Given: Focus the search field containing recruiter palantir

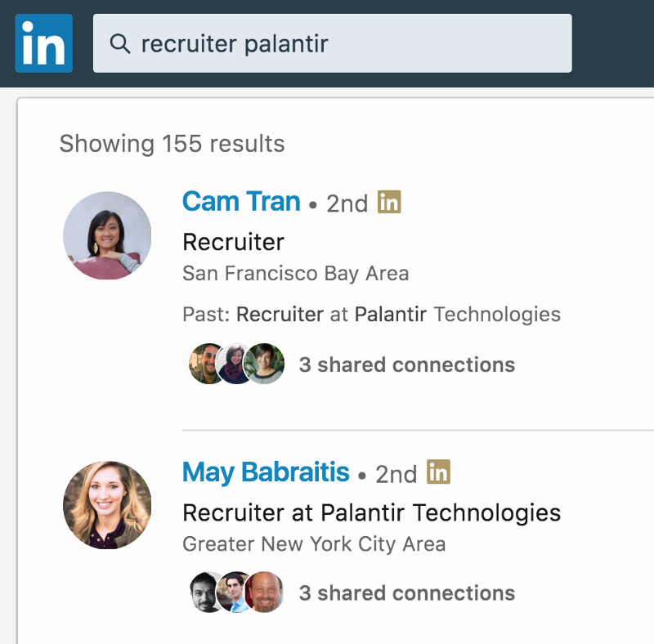Looking at the screenshot, I should coord(333,43).
